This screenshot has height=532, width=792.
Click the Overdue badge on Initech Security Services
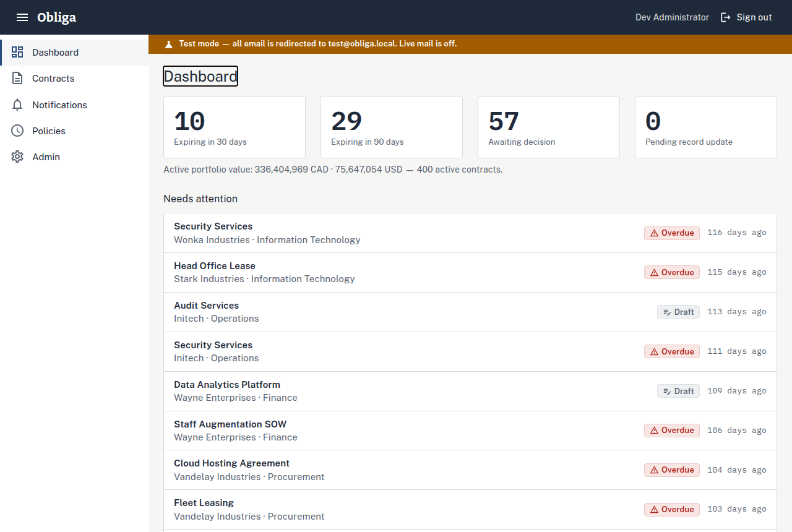tap(672, 351)
